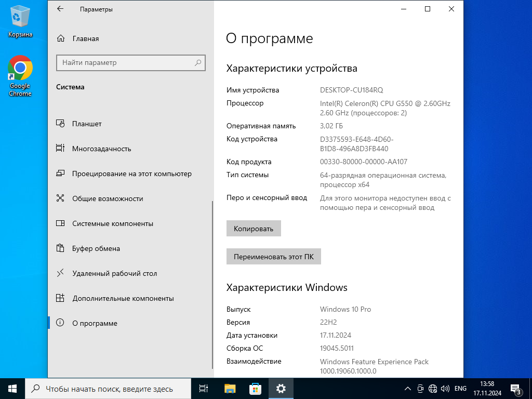Click the Meet Now tray icon
Image resolution: width=532 pixels, height=399 pixels.
[x=420, y=389]
